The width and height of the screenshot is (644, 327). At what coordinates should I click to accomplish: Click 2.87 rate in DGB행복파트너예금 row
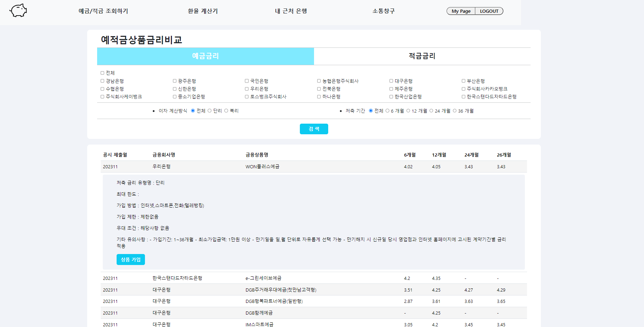pos(408,301)
